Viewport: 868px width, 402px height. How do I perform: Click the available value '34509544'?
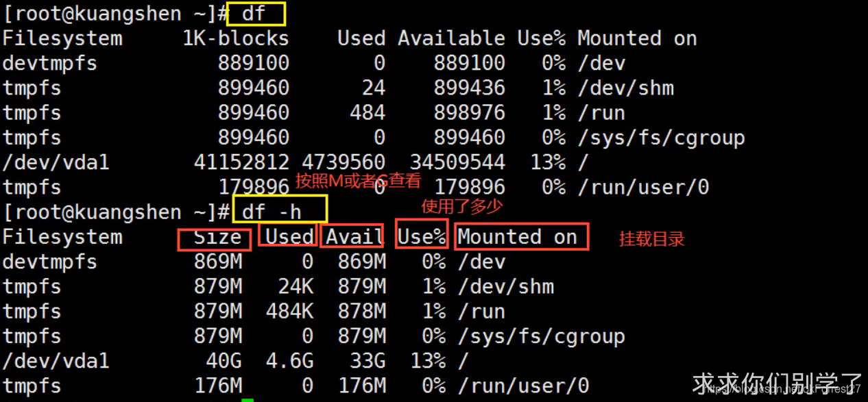pos(457,162)
